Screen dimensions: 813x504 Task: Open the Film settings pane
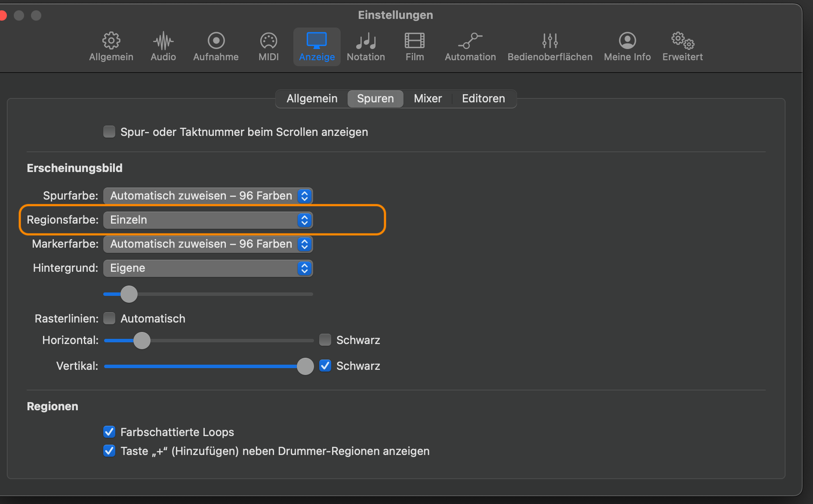point(415,46)
